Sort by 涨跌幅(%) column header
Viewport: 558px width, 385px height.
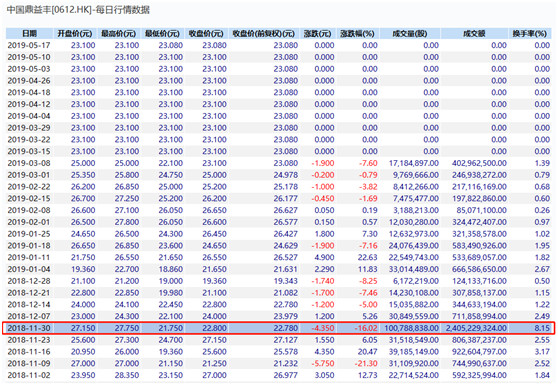click(357, 33)
